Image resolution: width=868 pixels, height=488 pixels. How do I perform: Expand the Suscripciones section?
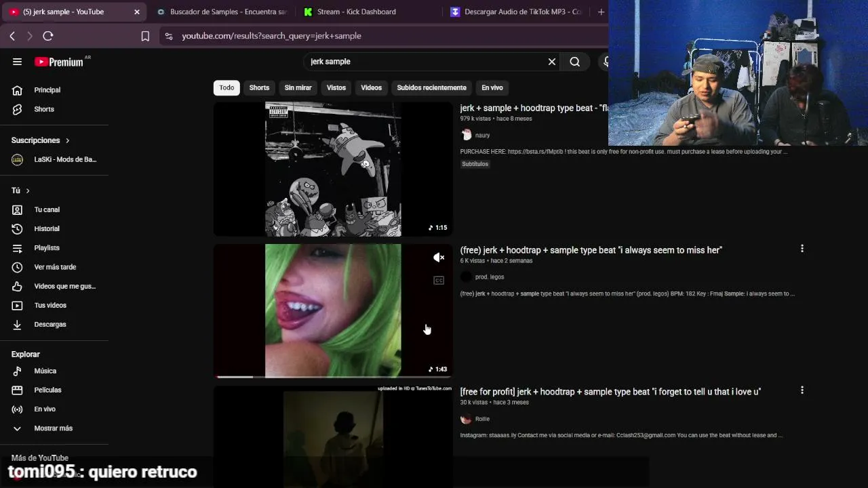click(x=67, y=140)
